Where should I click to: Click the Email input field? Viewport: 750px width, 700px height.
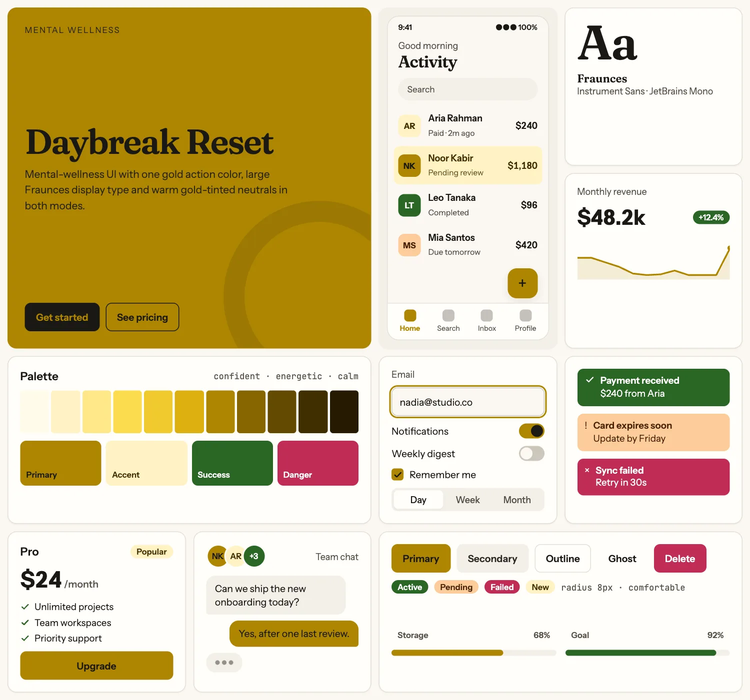(468, 402)
